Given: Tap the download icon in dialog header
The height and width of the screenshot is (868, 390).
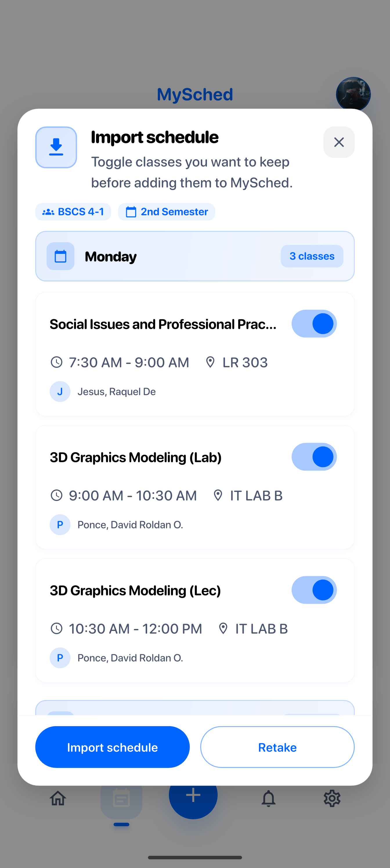Looking at the screenshot, I should [x=56, y=147].
